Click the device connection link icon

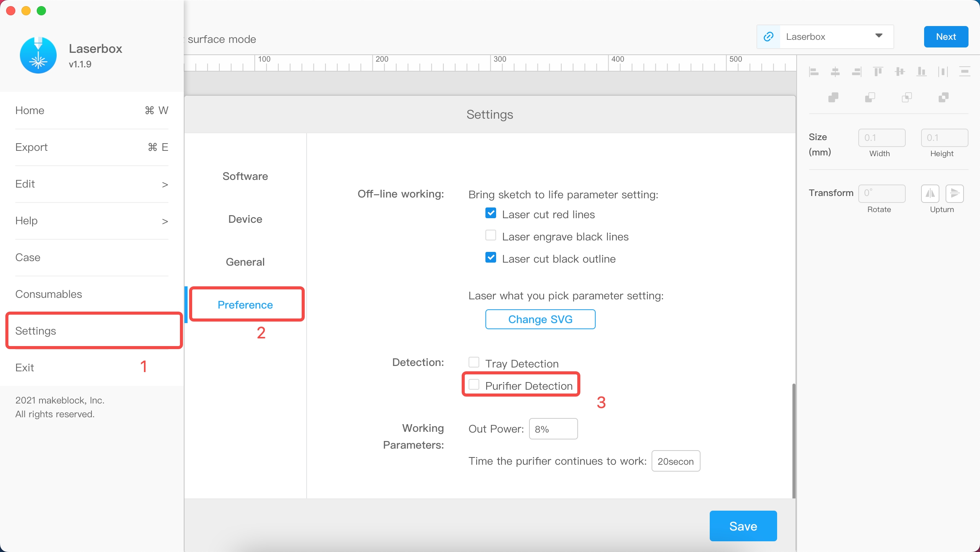point(768,37)
